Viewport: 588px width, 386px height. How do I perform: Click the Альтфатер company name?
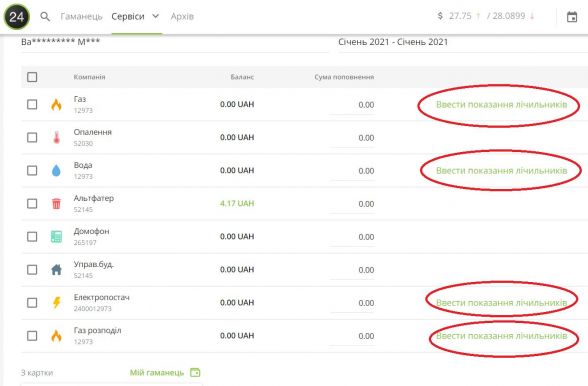click(x=94, y=198)
